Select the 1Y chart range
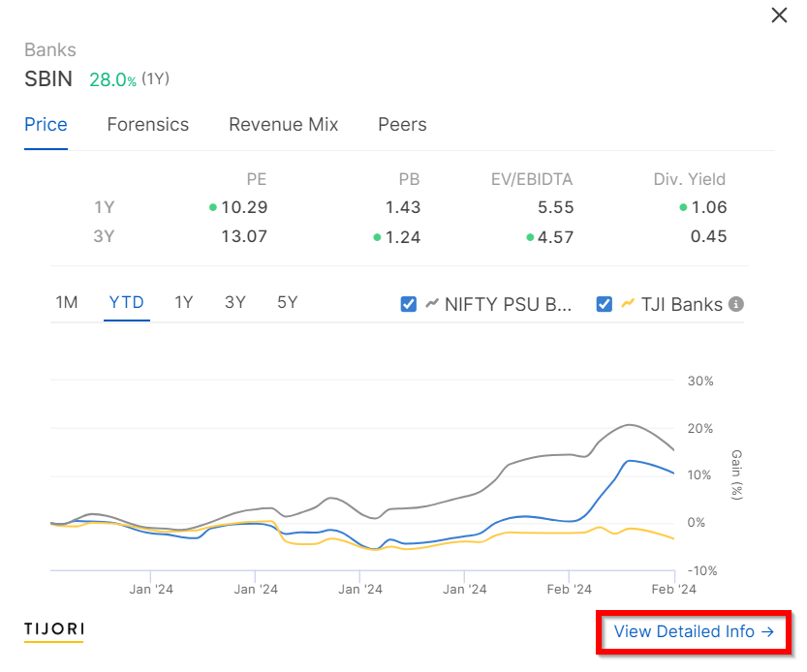 pyautogui.click(x=184, y=302)
